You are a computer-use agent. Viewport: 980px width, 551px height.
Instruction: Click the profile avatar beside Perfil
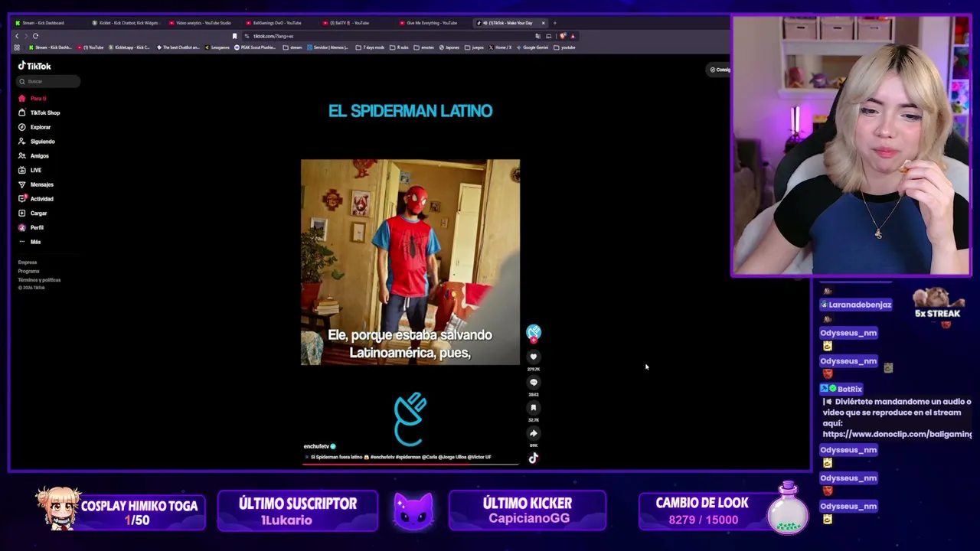(22, 227)
